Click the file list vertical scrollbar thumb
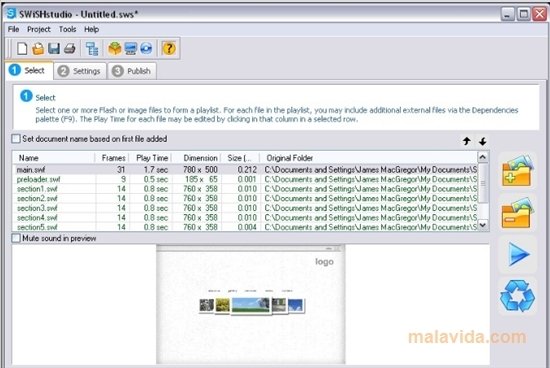This screenshot has width=550, height=368. [x=483, y=183]
